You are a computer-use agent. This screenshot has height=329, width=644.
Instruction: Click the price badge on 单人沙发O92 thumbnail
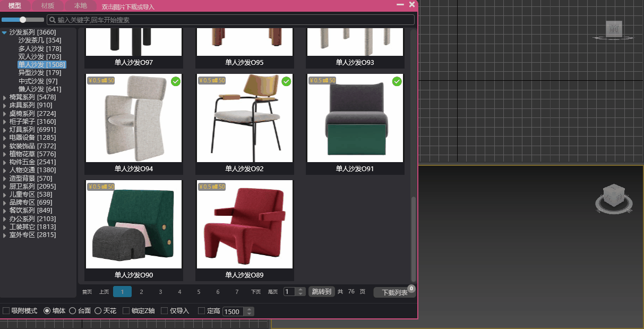click(211, 81)
